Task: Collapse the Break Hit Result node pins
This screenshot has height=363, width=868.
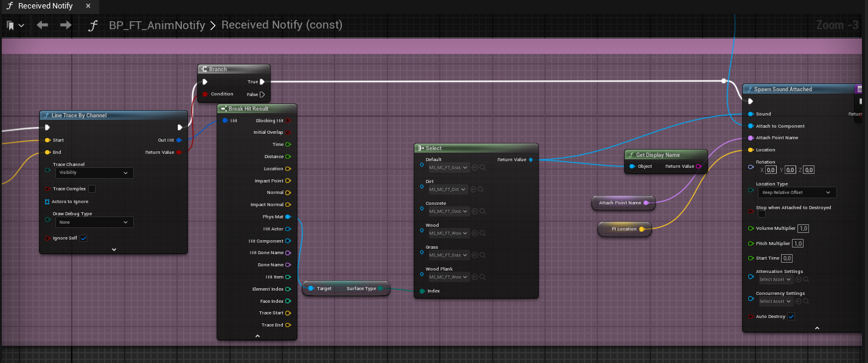Action: coord(257,336)
